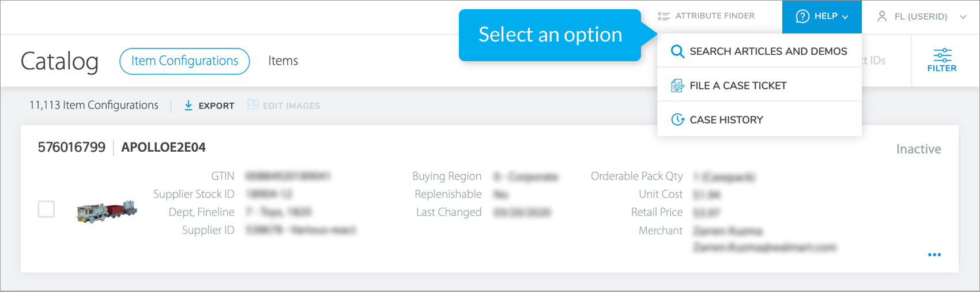Image resolution: width=980 pixels, height=292 pixels.
Task: Switch to the Items tab
Action: click(283, 61)
